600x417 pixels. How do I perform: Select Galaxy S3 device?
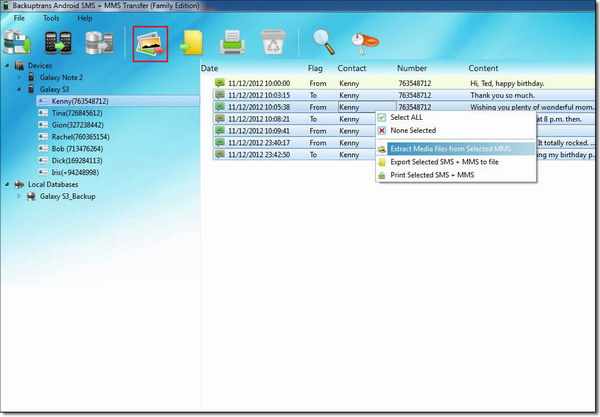coord(54,89)
